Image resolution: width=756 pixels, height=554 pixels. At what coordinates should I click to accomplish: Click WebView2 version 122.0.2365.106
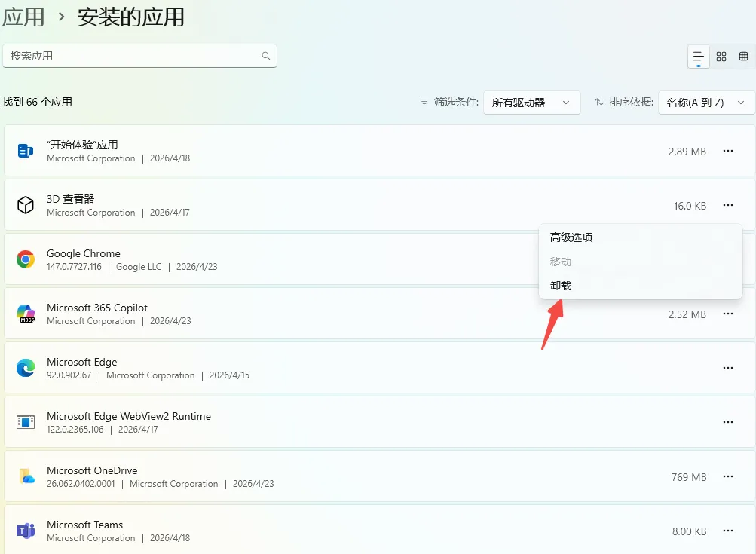pos(75,429)
